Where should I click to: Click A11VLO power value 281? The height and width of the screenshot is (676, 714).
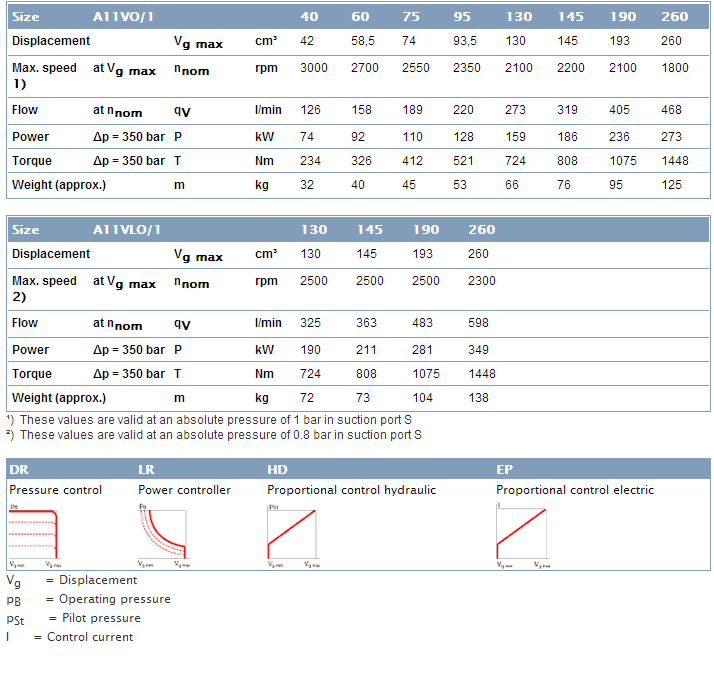(423, 350)
